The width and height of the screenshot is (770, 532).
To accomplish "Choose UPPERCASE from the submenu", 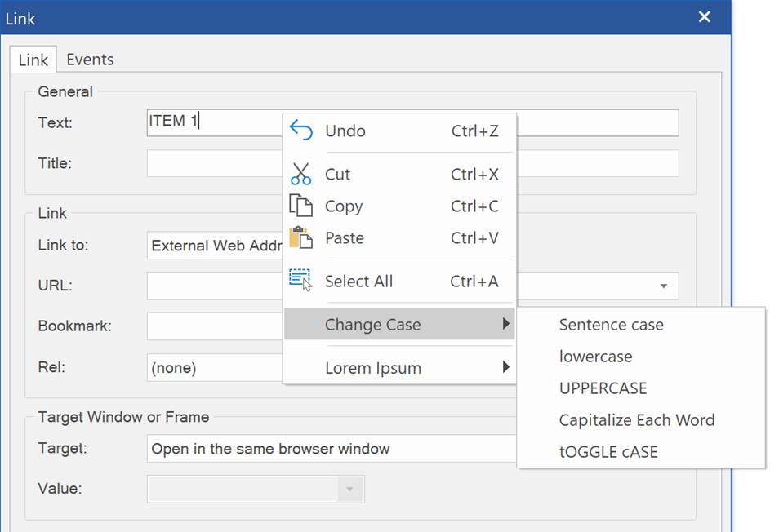I will point(603,388).
